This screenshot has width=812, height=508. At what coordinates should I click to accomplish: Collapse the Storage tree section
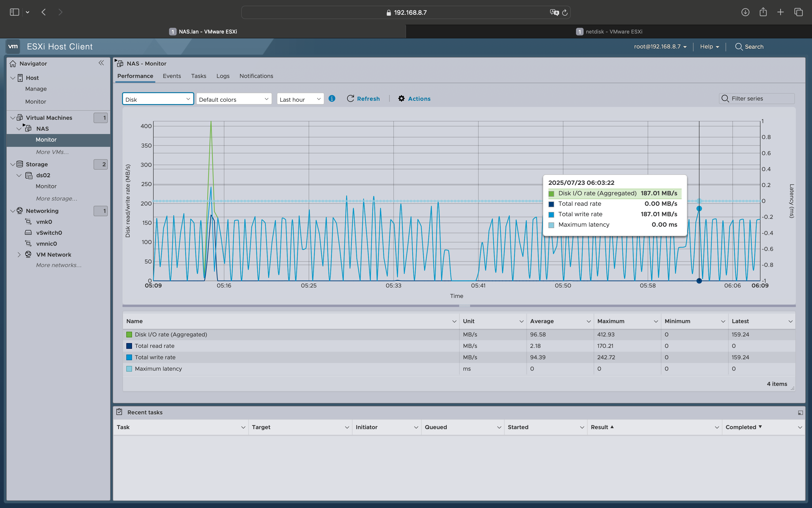pos(13,164)
